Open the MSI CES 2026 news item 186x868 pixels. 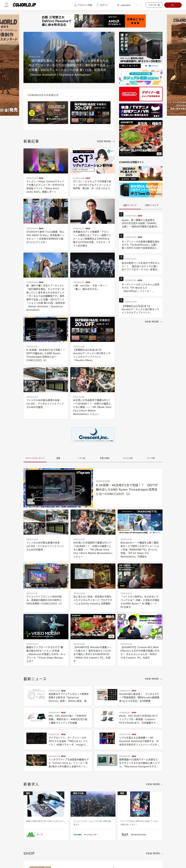(x=58, y=717)
